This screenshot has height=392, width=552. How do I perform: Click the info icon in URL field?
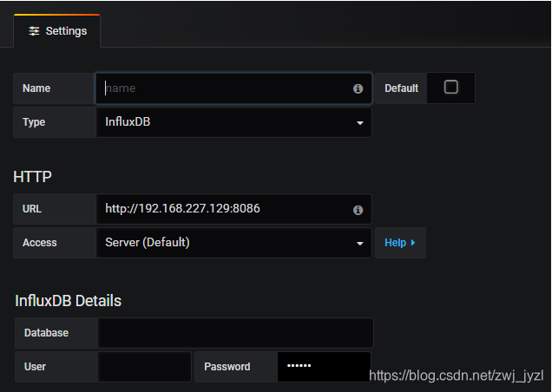[358, 210]
